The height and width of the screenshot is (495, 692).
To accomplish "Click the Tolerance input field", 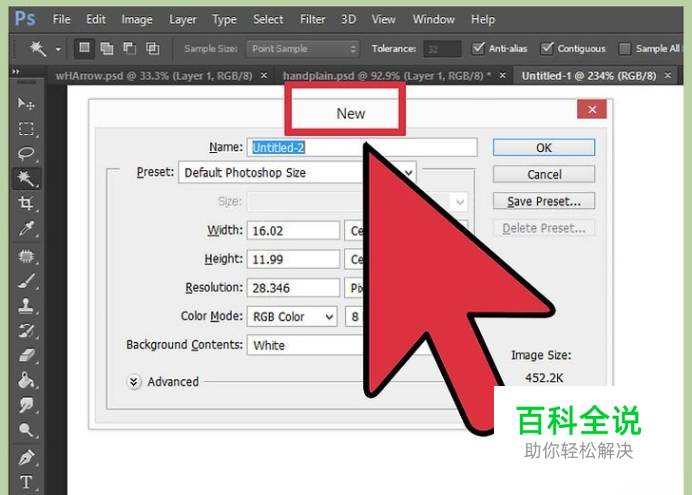I will tap(442, 49).
